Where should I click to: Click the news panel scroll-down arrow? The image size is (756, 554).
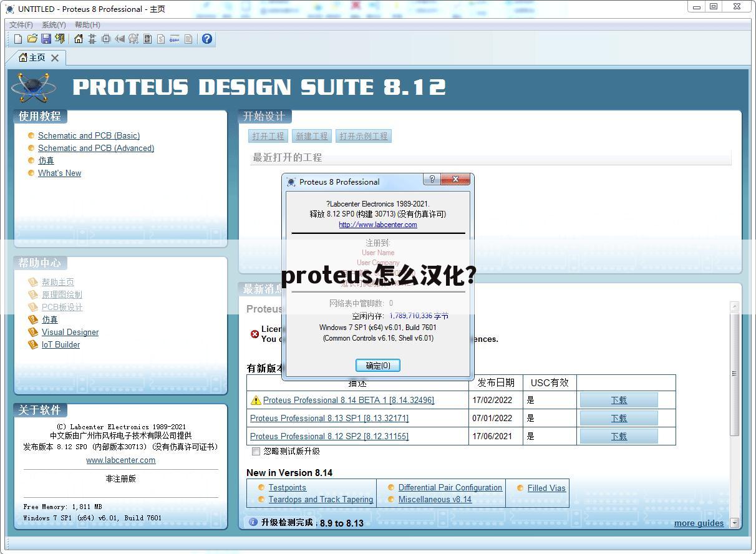(734, 523)
